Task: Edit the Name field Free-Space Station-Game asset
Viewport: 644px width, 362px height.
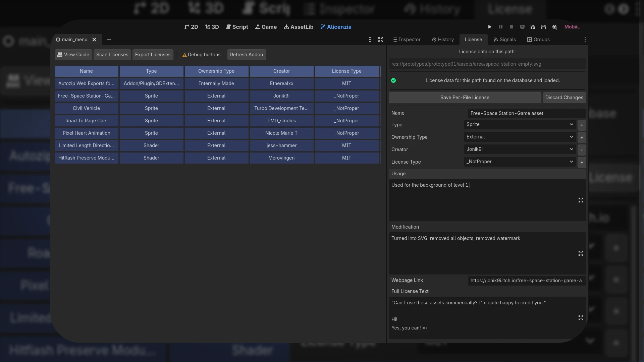Action: click(x=527, y=113)
